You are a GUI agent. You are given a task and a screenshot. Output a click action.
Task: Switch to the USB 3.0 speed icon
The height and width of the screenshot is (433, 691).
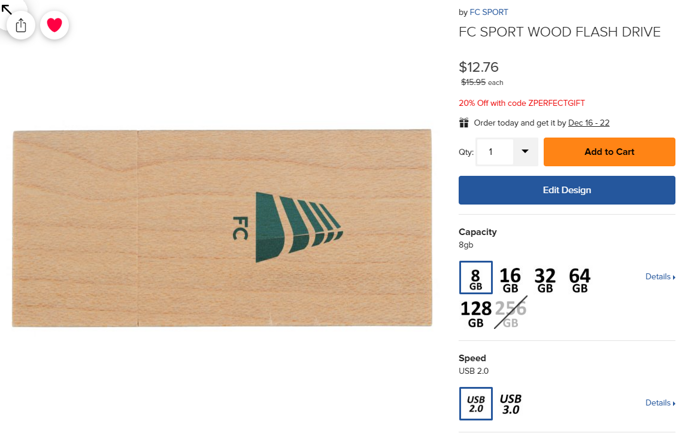510,404
